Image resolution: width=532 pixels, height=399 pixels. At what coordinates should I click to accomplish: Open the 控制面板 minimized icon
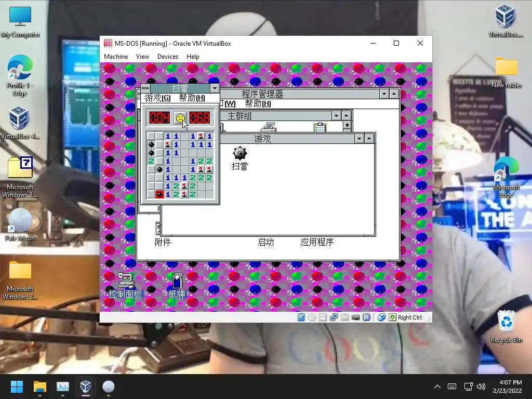(126, 286)
